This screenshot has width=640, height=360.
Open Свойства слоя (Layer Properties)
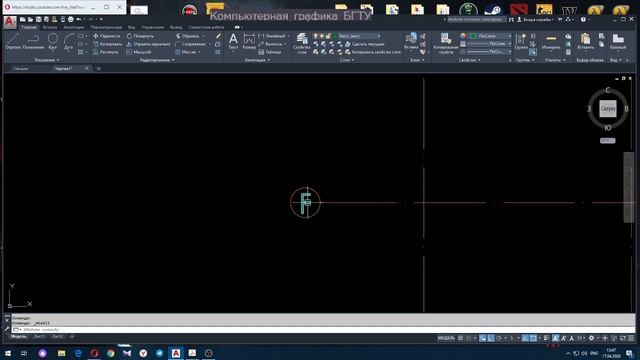click(x=302, y=43)
